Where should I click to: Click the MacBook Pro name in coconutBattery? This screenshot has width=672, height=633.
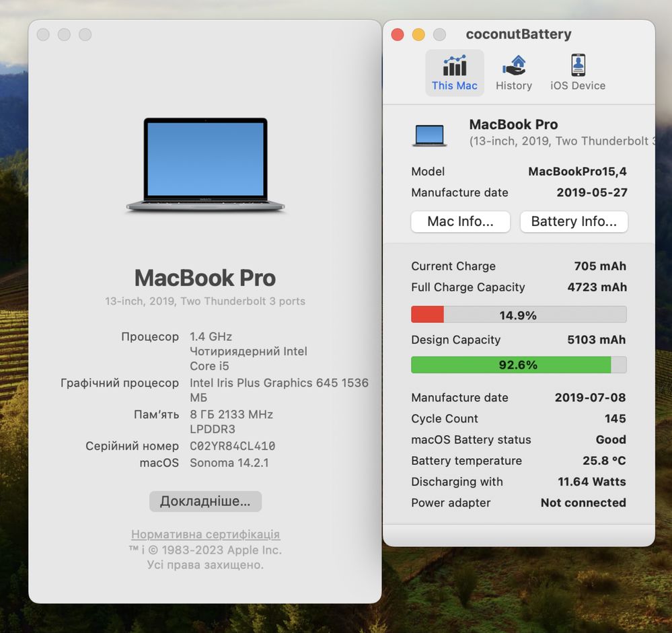coord(513,124)
